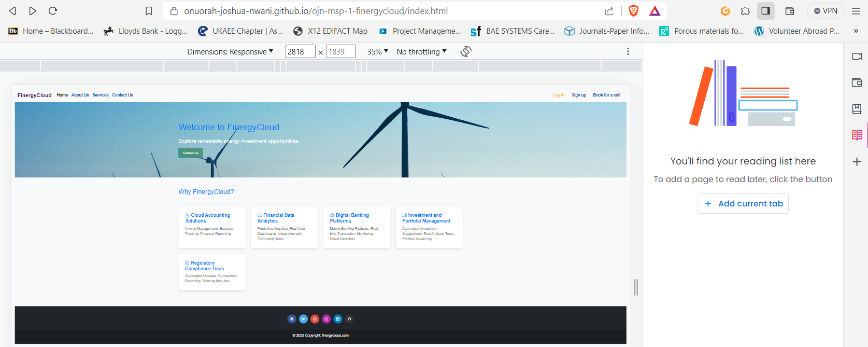Click the Facebook footer icon
The image size is (868, 347).
pyautogui.click(x=292, y=319)
